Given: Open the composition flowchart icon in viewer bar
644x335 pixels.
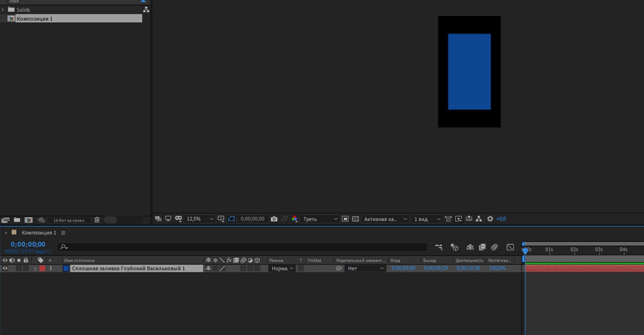Looking at the screenshot, I should click(478, 219).
